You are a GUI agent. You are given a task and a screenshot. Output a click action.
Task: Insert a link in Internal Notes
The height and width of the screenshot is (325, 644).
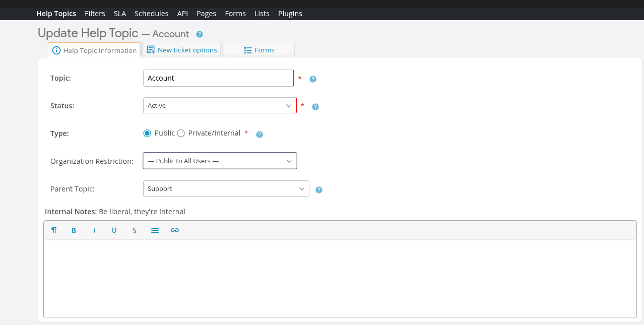(x=175, y=230)
